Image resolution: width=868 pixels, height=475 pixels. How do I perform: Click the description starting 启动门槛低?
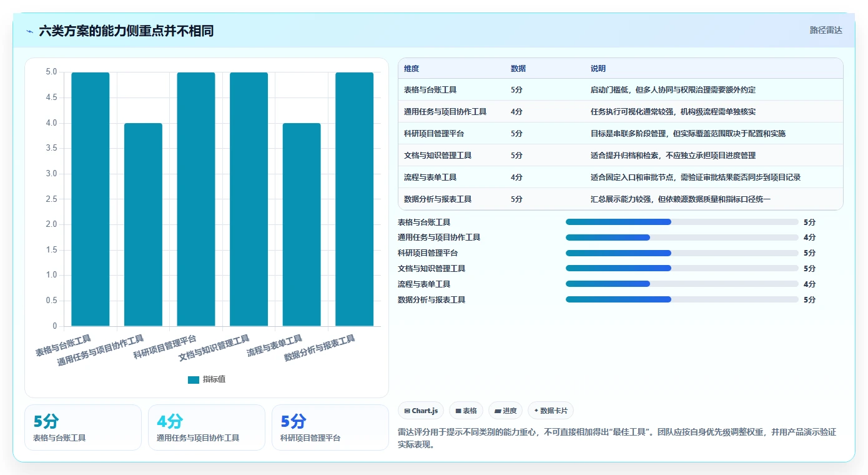pyautogui.click(x=673, y=90)
